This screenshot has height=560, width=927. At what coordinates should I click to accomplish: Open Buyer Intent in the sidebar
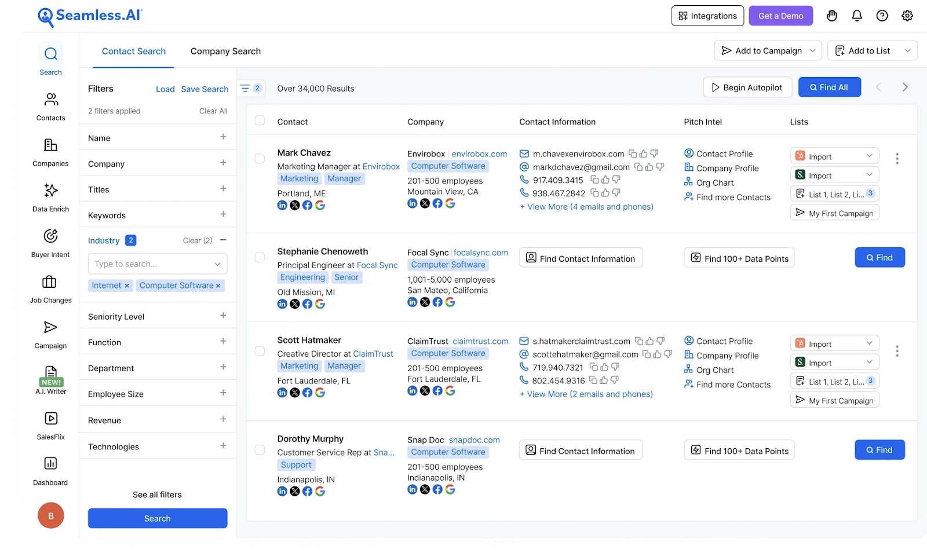(50, 243)
